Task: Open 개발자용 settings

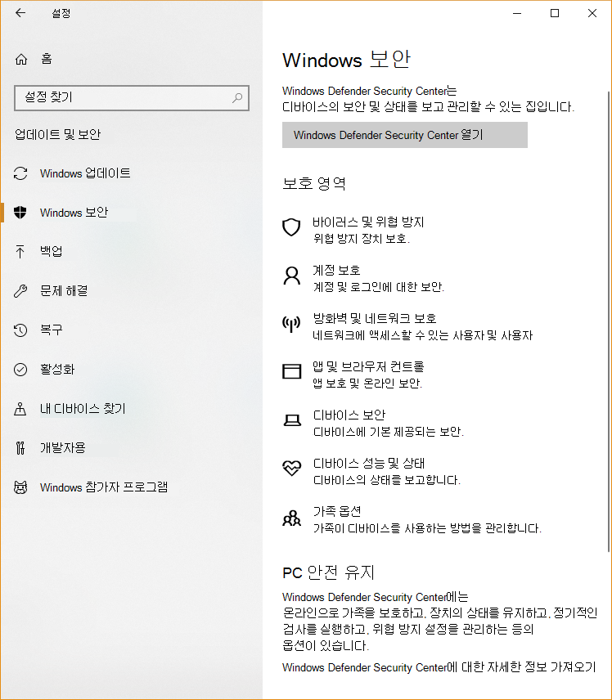Action: (x=62, y=448)
